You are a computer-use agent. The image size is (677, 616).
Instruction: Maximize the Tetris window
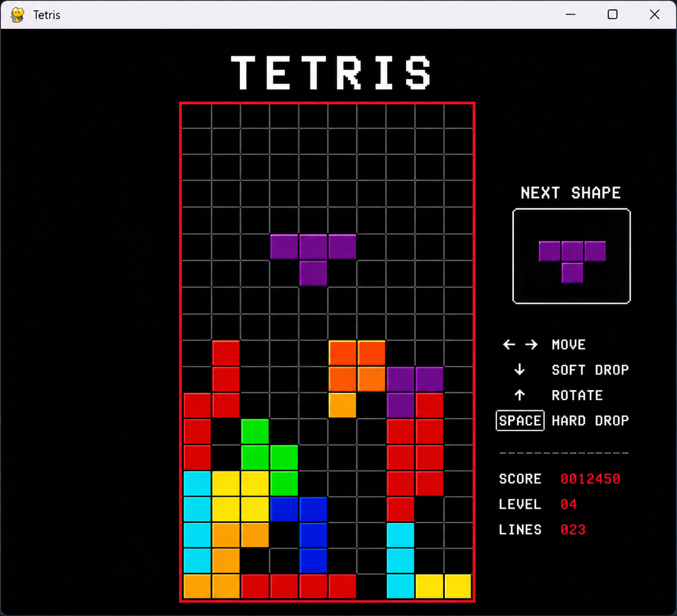point(612,14)
